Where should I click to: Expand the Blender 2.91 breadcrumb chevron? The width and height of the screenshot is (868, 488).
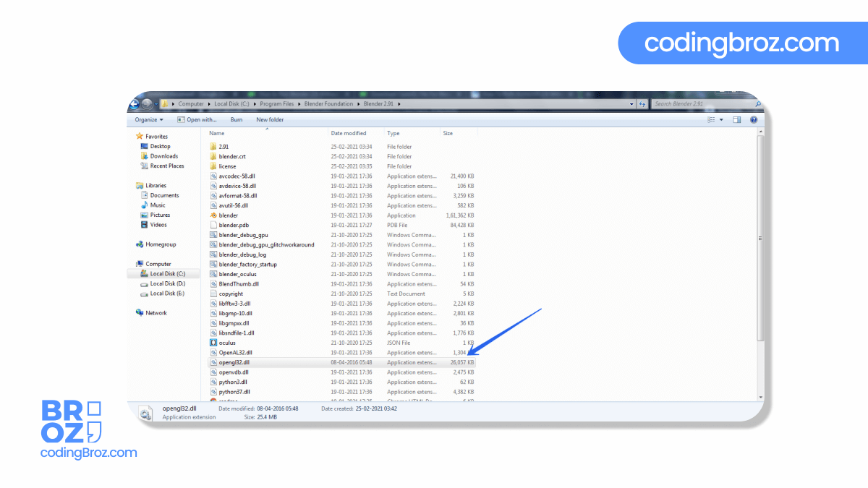tap(400, 103)
